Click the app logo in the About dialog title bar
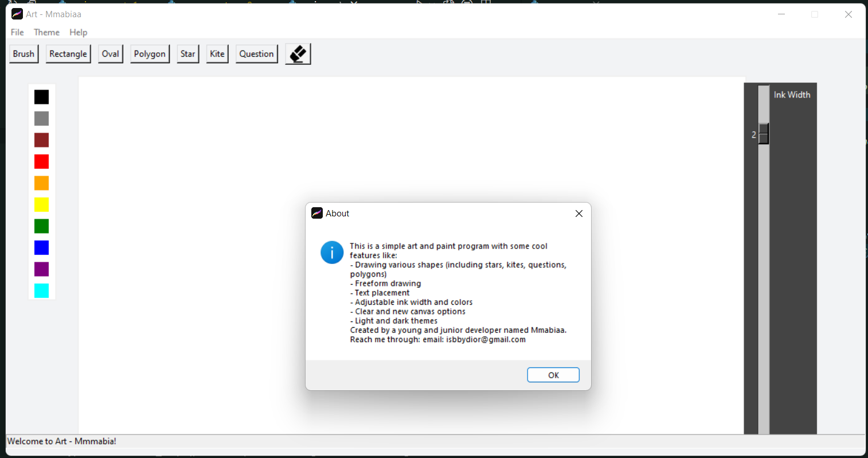The width and height of the screenshot is (868, 458). (317, 213)
